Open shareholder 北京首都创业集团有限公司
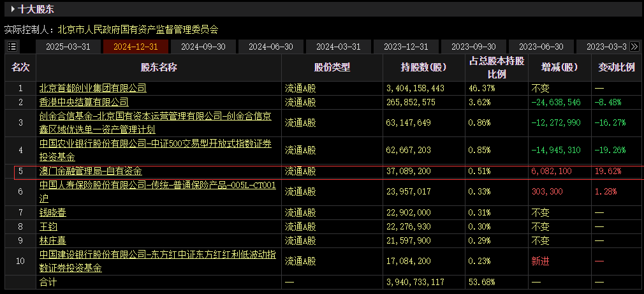The height and width of the screenshot is (294, 644). (x=93, y=88)
